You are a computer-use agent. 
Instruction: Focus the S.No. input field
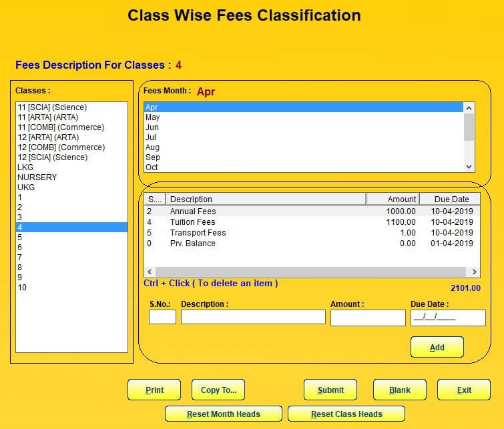(x=162, y=317)
